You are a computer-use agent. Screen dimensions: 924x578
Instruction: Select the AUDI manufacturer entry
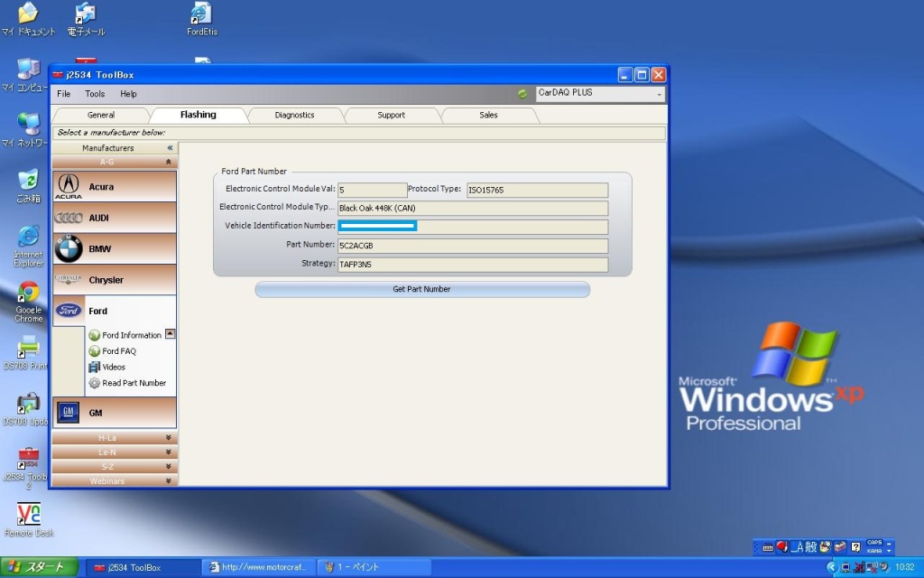point(115,218)
